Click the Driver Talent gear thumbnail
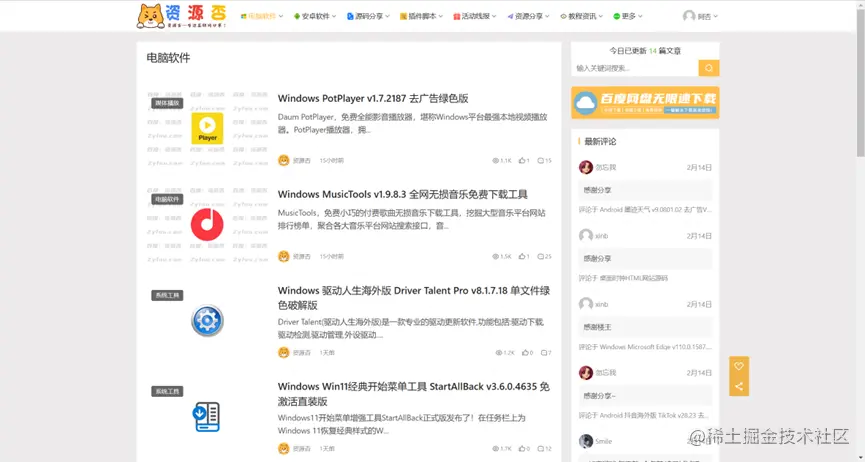The width and height of the screenshot is (865, 462). click(207, 321)
